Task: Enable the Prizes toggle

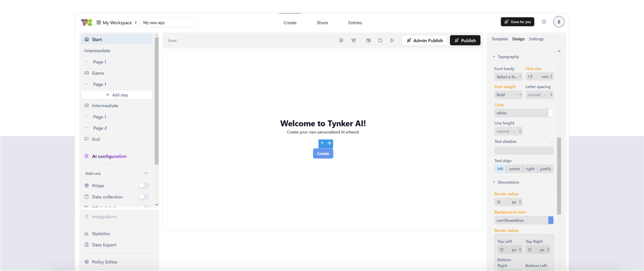Action: tap(144, 185)
